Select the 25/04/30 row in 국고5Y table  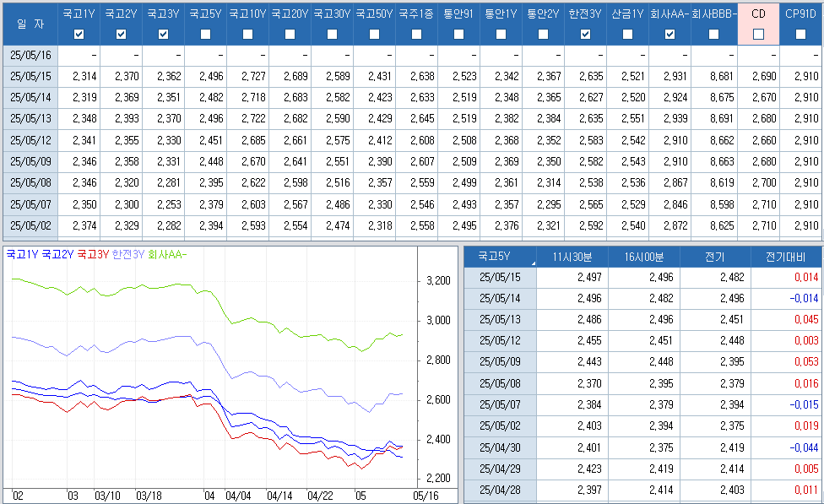pyautogui.click(x=500, y=447)
